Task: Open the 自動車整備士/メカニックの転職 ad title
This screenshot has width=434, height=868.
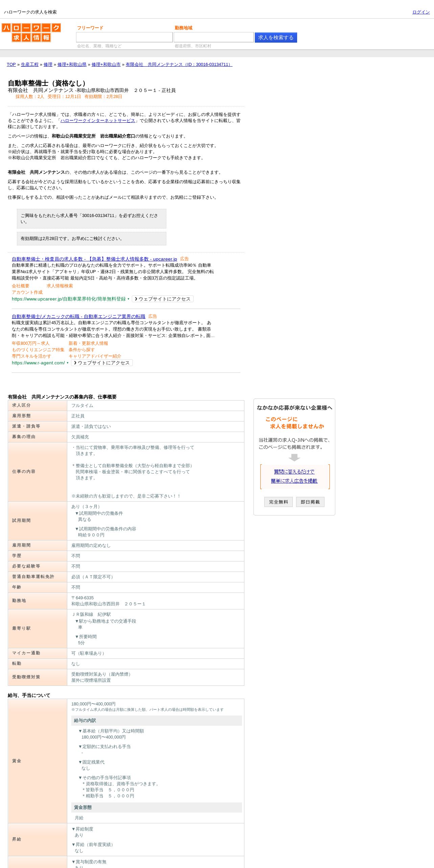Action: (x=78, y=316)
